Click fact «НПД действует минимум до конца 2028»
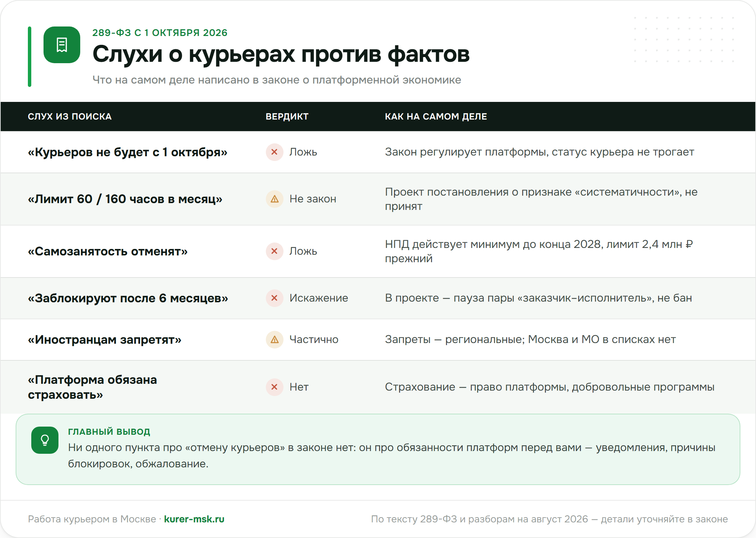The width and height of the screenshot is (756, 538). tap(539, 251)
